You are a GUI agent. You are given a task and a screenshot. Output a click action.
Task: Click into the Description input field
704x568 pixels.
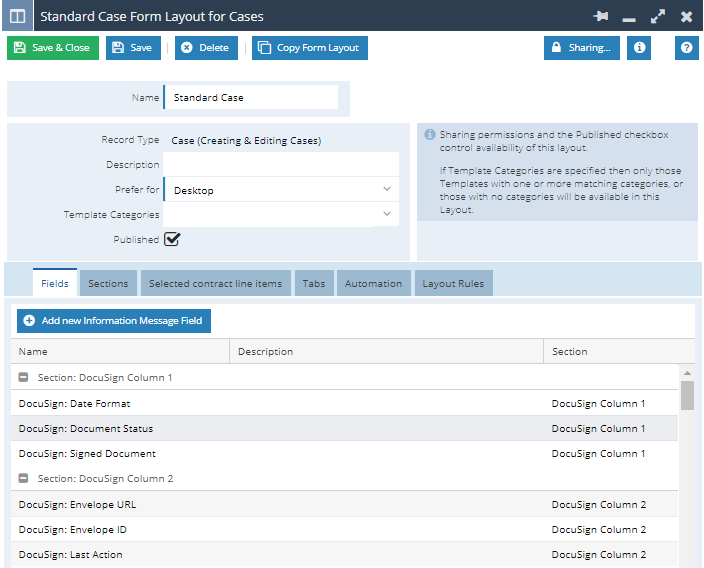[x=280, y=165]
